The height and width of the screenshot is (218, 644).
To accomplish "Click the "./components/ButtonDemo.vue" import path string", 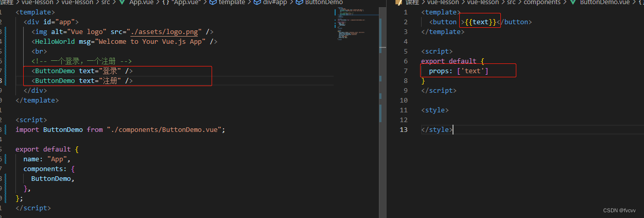I will 164,129.
